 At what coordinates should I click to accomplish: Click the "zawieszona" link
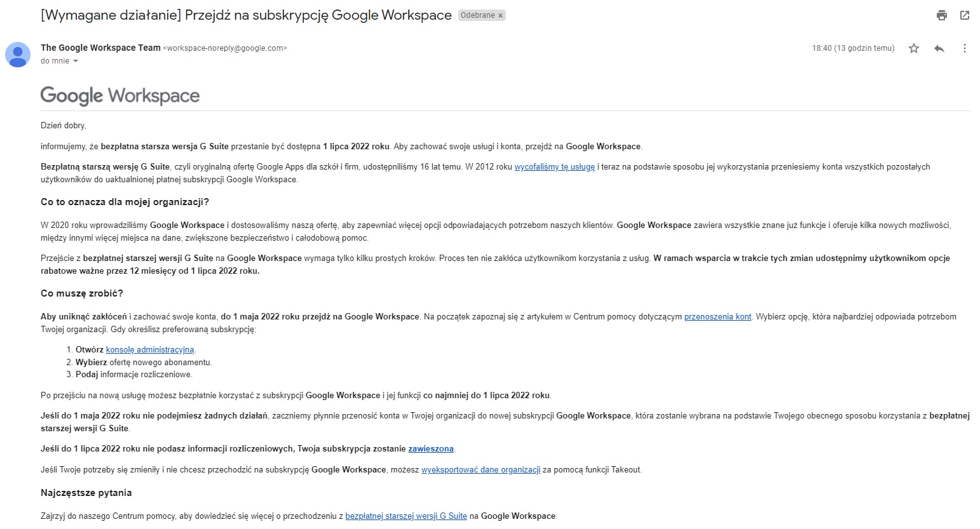point(431,448)
